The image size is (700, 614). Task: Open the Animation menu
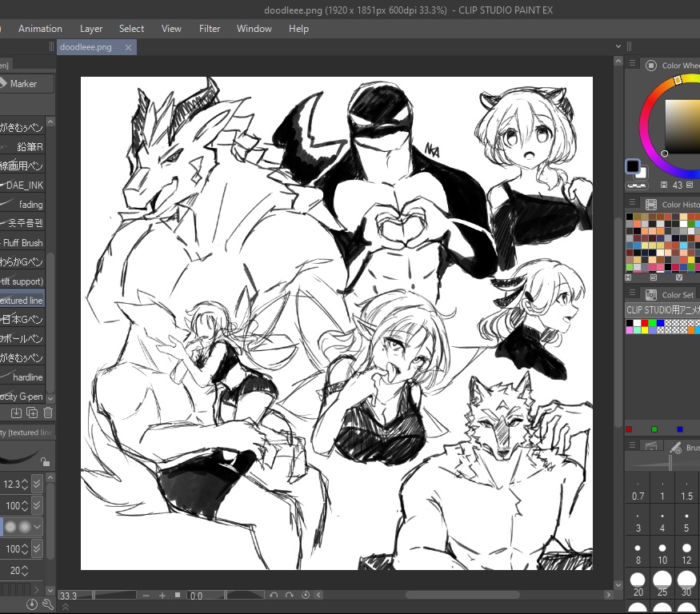pyautogui.click(x=40, y=29)
